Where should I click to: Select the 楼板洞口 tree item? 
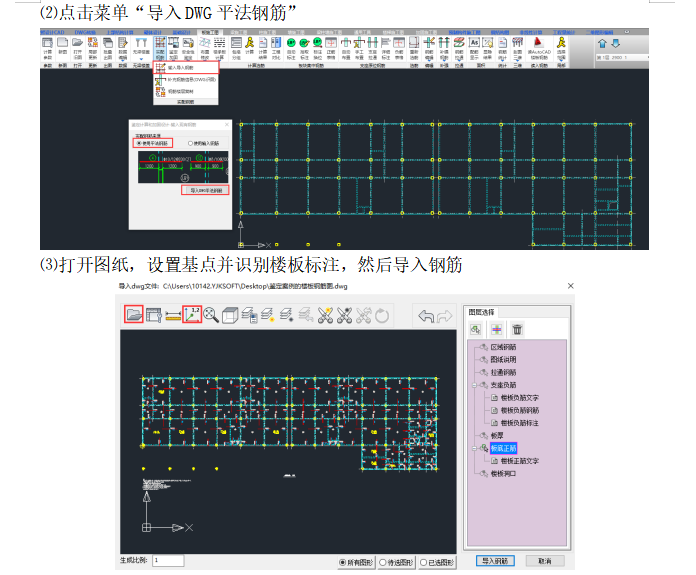pos(503,474)
